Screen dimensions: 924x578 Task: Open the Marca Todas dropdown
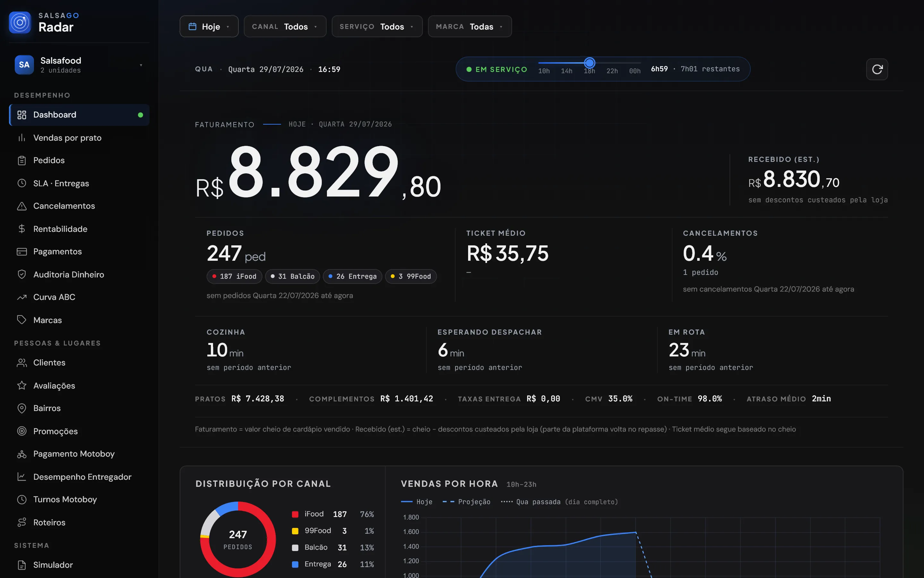coord(470,26)
